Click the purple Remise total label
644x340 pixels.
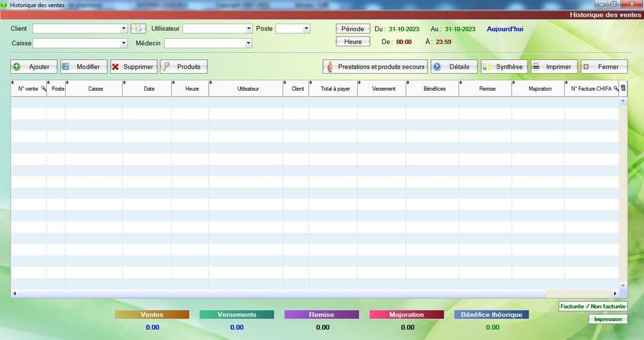(321, 314)
